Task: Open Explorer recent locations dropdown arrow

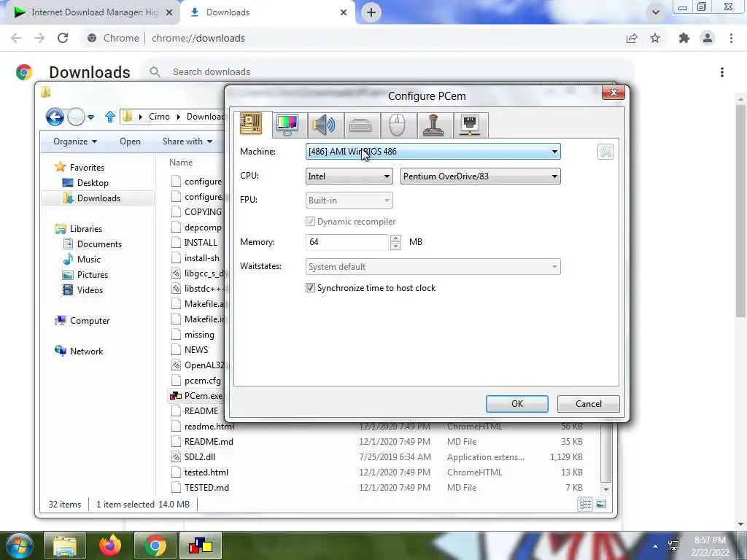Action: (x=90, y=117)
